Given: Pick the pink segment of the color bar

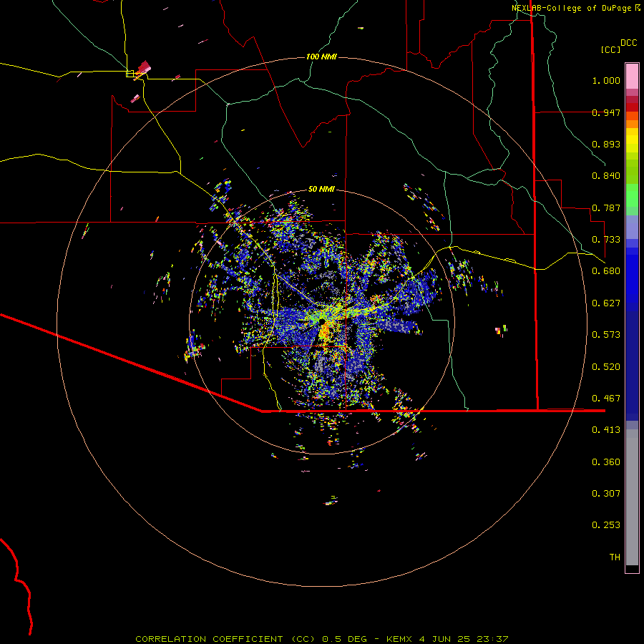Looking at the screenshot, I should (632, 77).
